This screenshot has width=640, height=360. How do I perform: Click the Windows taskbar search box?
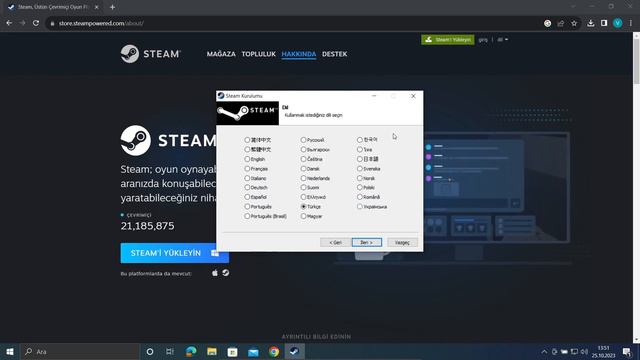[80, 351]
